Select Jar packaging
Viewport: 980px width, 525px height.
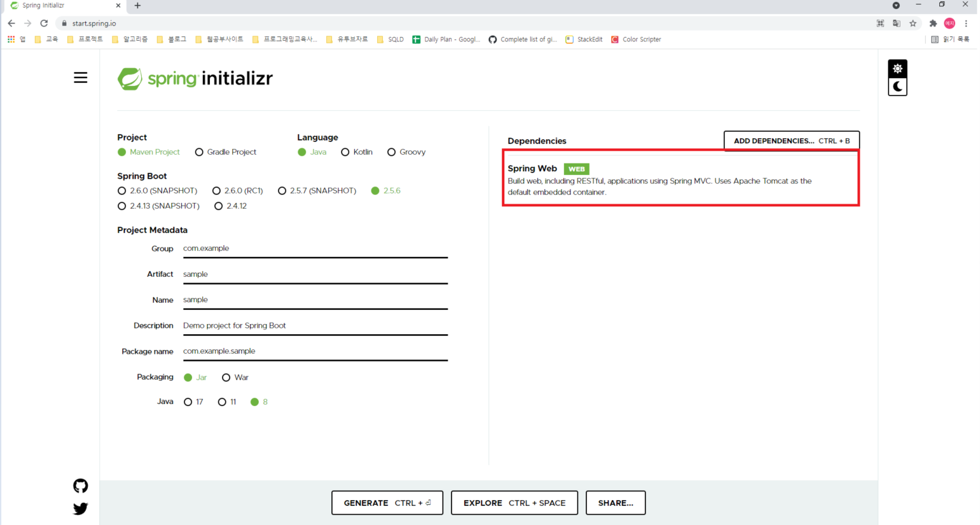click(x=195, y=377)
